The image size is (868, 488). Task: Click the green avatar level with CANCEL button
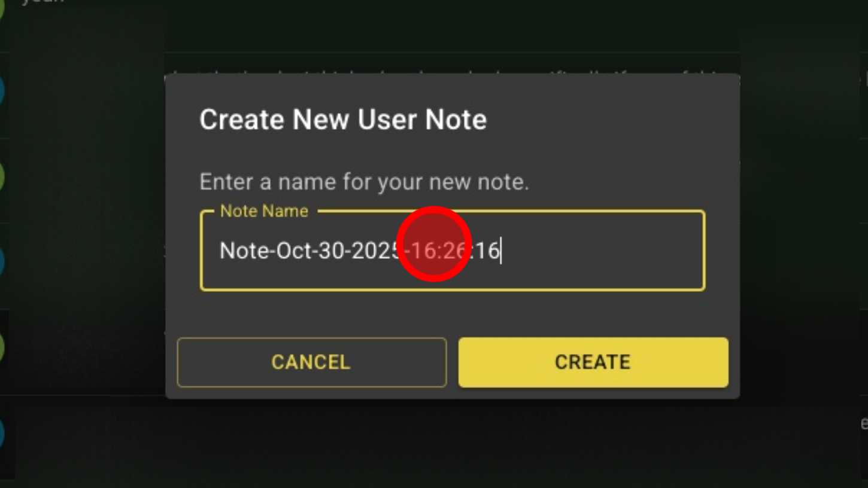(2, 347)
